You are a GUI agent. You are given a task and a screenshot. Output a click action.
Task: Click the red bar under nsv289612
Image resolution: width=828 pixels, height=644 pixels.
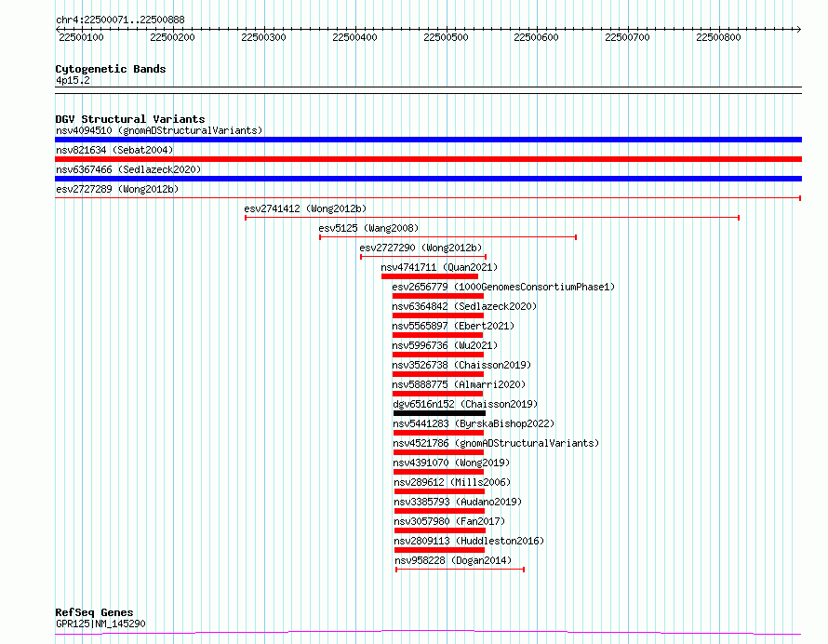[439, 491]
